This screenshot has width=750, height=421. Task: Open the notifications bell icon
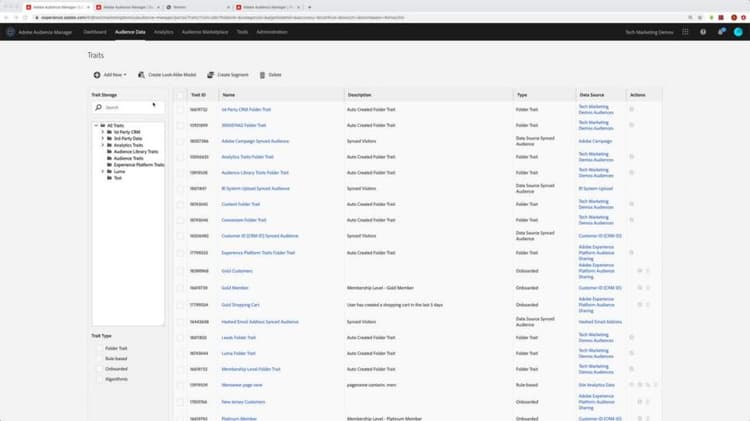(721, 32)
